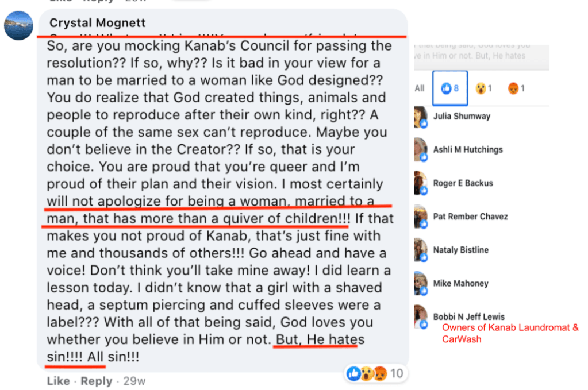Like Crystal Mognett's comment
The image size is (588, 390).
(x=58, y=381)
